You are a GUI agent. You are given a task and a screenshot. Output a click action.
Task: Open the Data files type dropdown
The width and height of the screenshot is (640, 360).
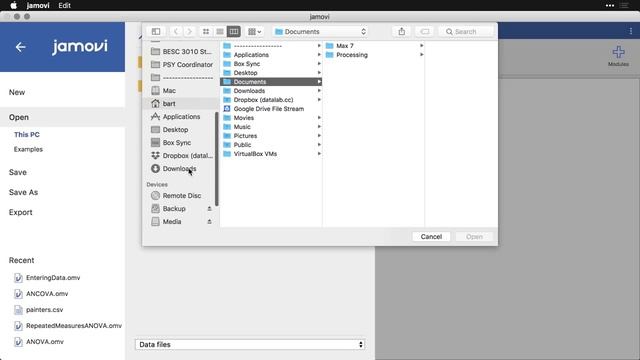click(x=250, y=344)
